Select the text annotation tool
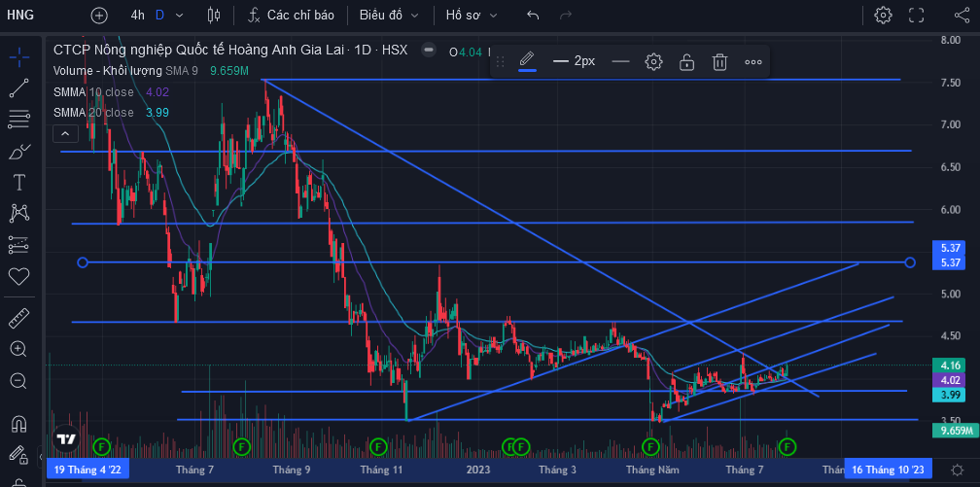980x487 pixels. [x=19, y=183]
